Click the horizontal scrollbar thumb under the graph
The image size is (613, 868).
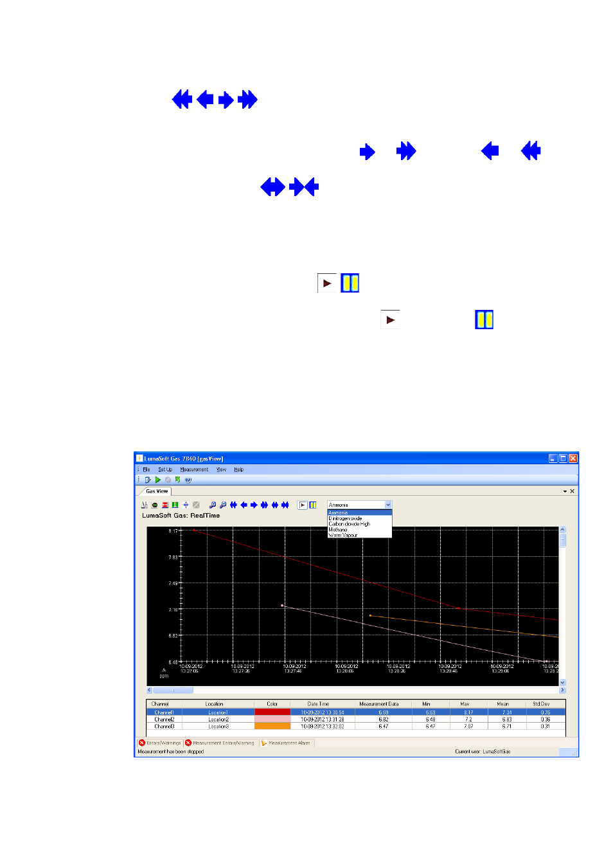173,690
